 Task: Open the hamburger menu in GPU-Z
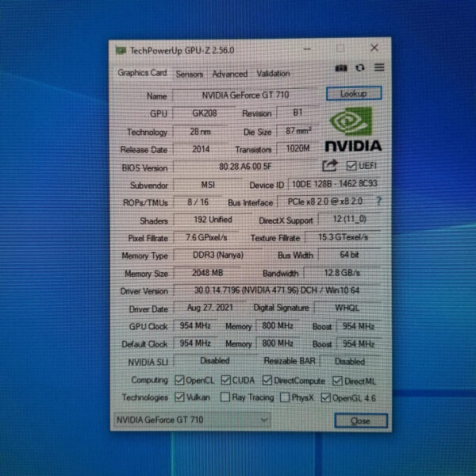point(379,67)
